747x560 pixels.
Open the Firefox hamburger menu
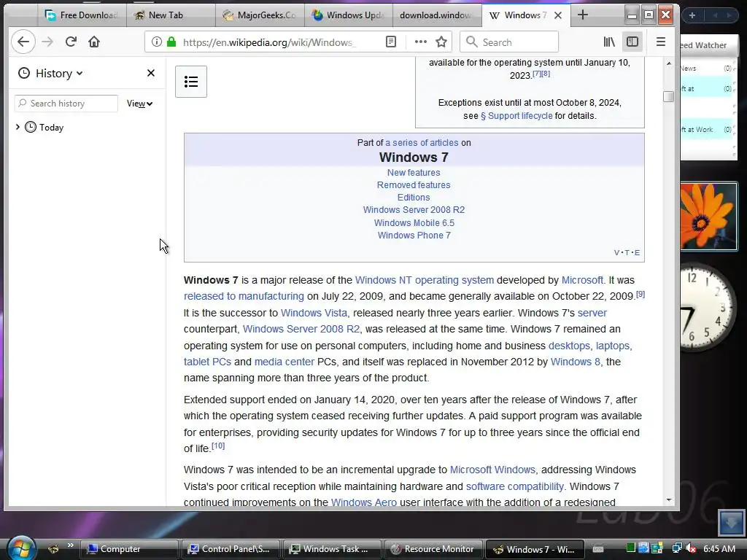pos(660,42)
